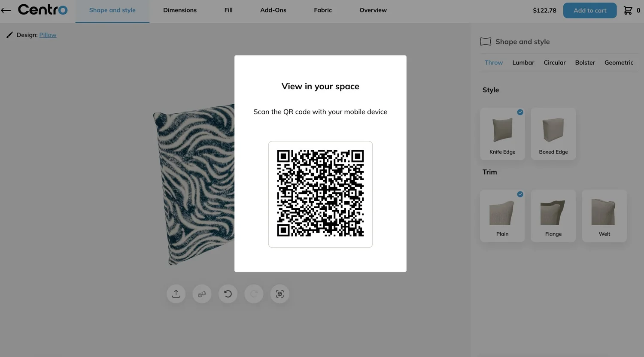Choose the Flange trim option

pyautogui.click(x=553, y=216)
